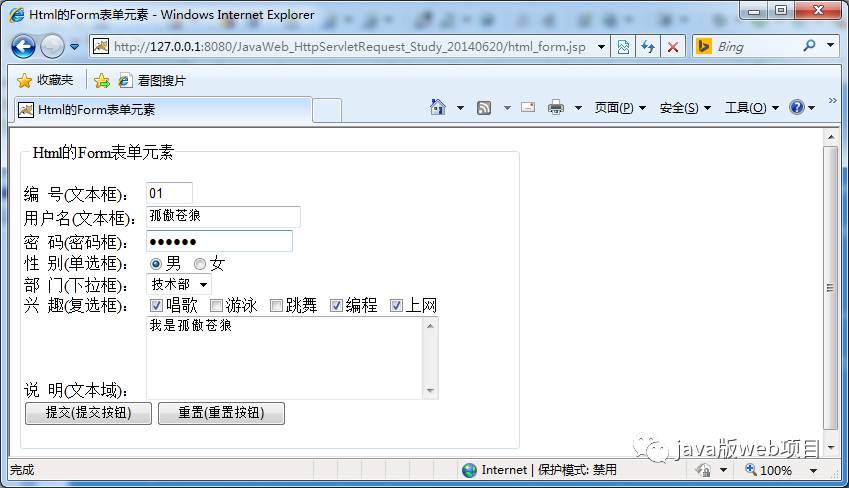Click the page scrollbar up arrow
Viewport: 849px width, 488px height.
coord(831,138)
